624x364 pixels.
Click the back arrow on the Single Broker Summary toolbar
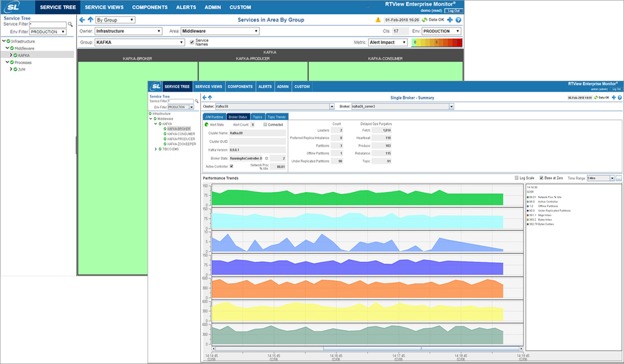(x=205, y=98)
